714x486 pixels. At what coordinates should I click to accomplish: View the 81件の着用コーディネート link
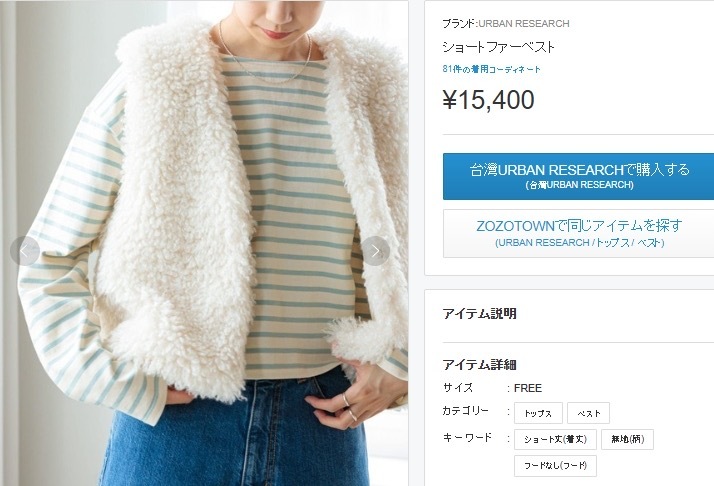(x=491, y=69)
